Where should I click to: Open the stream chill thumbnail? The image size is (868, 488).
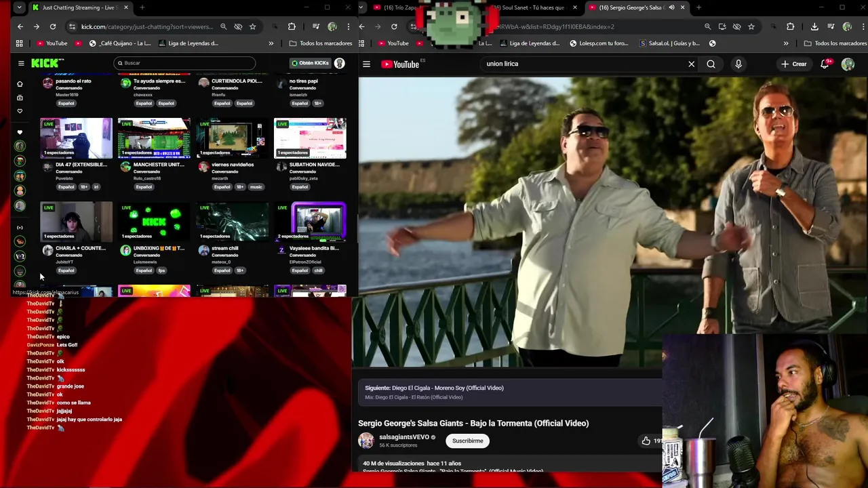pos(232,221)
